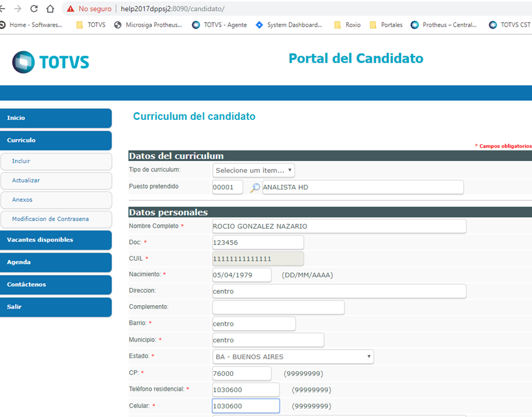Select Vacantes disponibles menu
The height and width of the screenshot is (417, 532).
[x=56, y=240]
